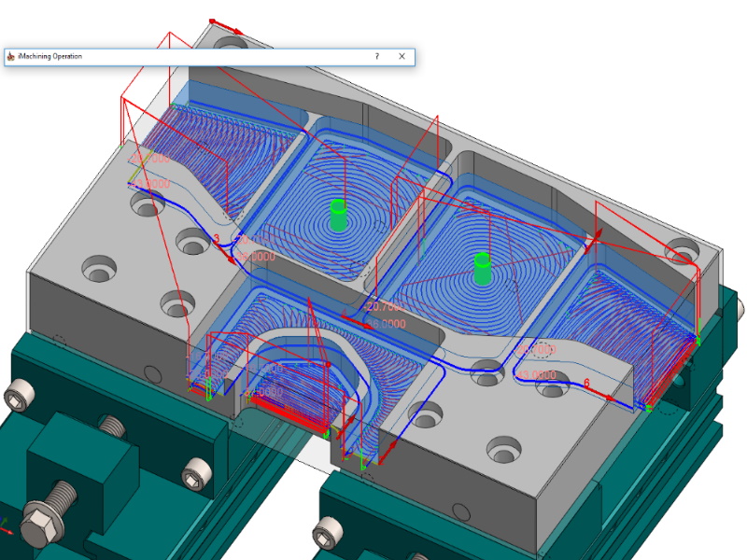Close the iMachining Operation dialog
747x560 pixels.
[402, 56]
